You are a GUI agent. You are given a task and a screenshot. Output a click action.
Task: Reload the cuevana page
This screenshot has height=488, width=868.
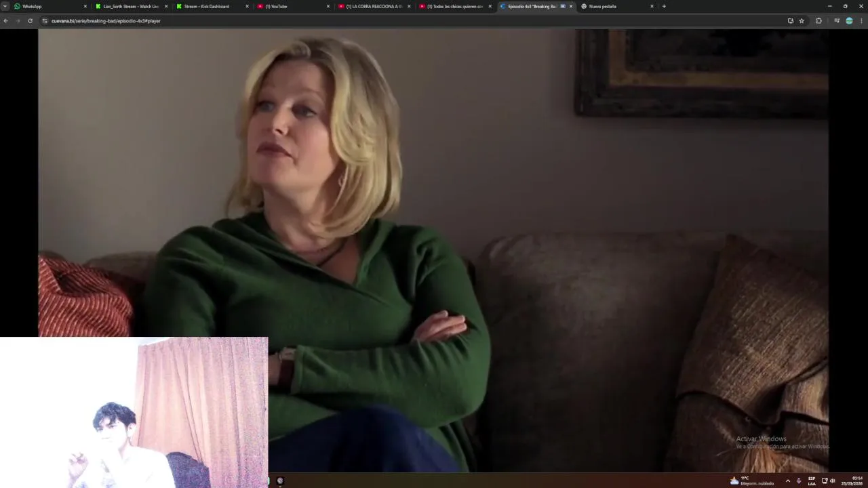pos(30,21)
